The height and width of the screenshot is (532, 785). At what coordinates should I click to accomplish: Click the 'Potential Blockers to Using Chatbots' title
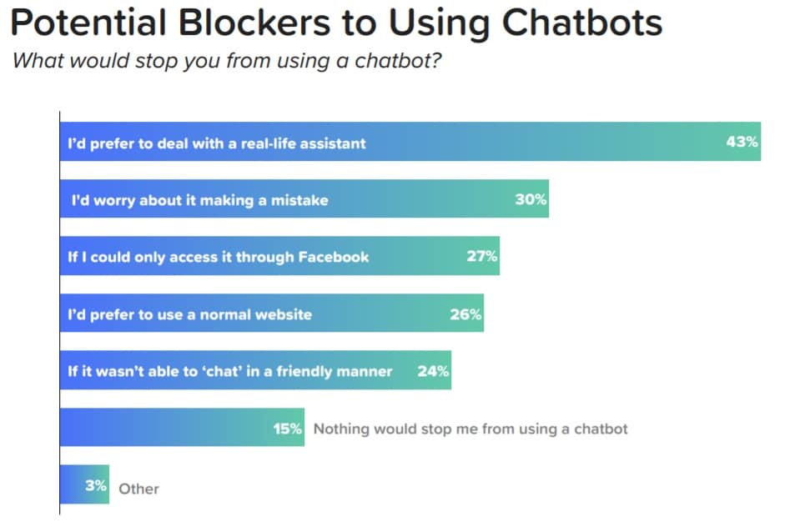click(336, 23)
